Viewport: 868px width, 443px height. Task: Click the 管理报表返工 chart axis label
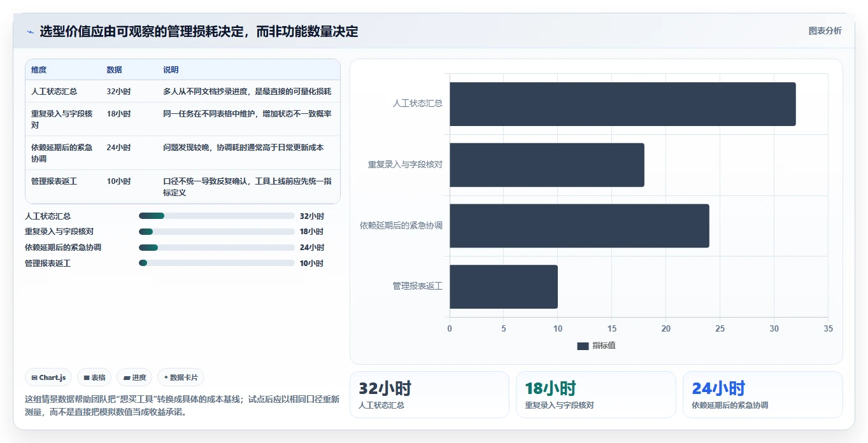tap(418, 286)
